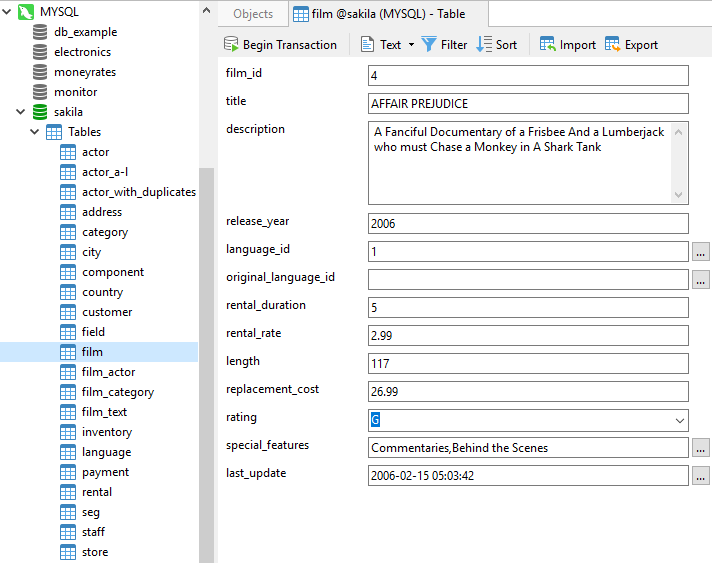Click the special_features value field
This screenshot has width=712, height=563.
click(528, 448)
